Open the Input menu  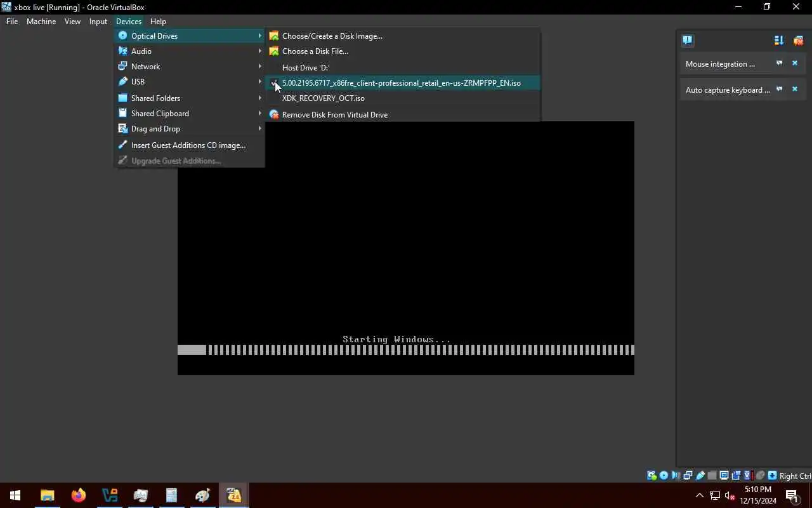click(x=98, y=21)
